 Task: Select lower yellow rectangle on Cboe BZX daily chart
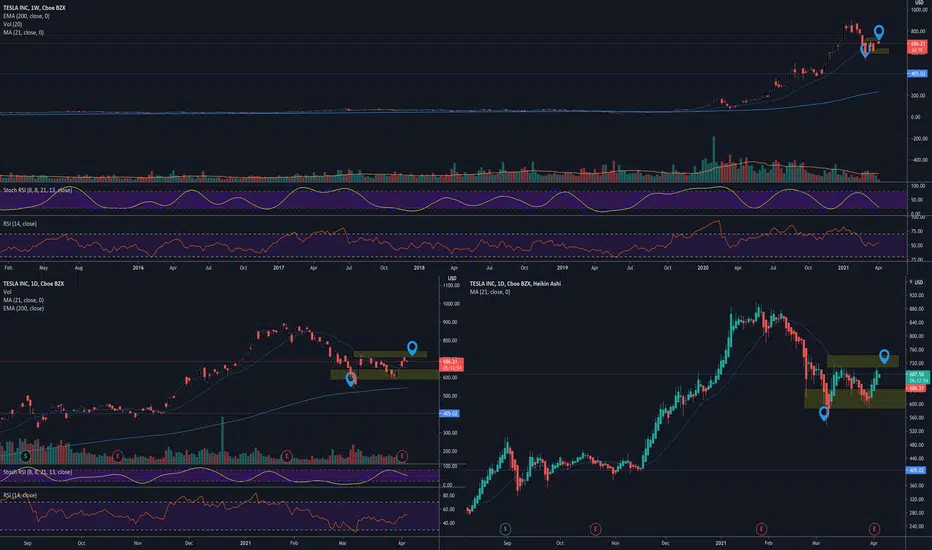(x=385, y=375)
